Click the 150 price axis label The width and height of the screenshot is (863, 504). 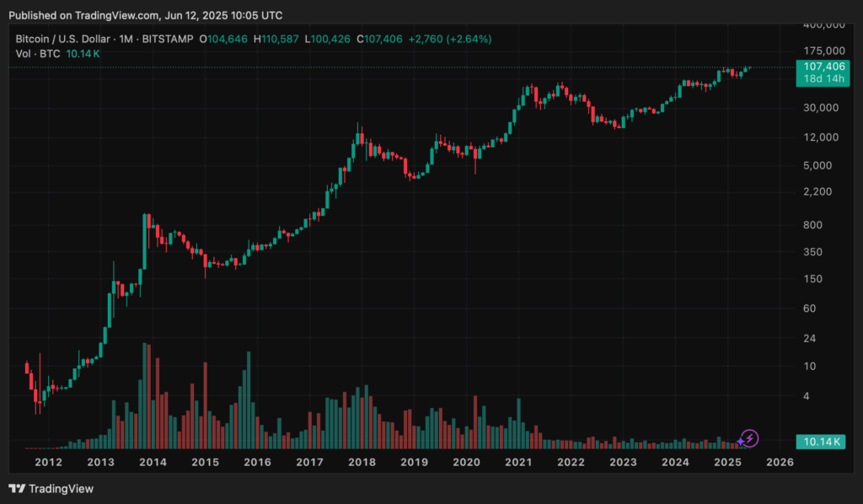point(813,278)
